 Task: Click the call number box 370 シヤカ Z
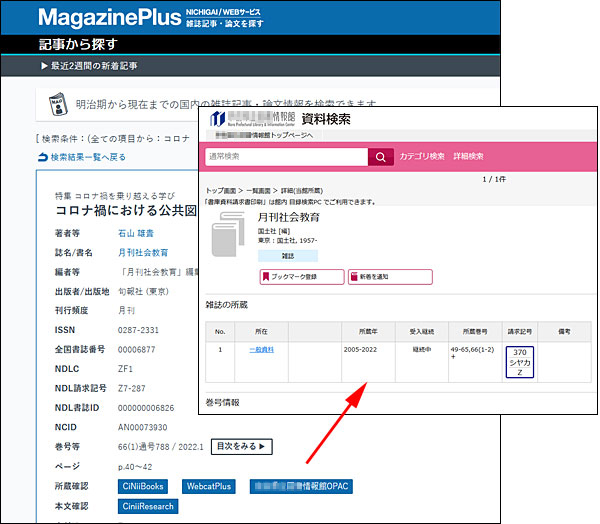click(x=519, y=361)
